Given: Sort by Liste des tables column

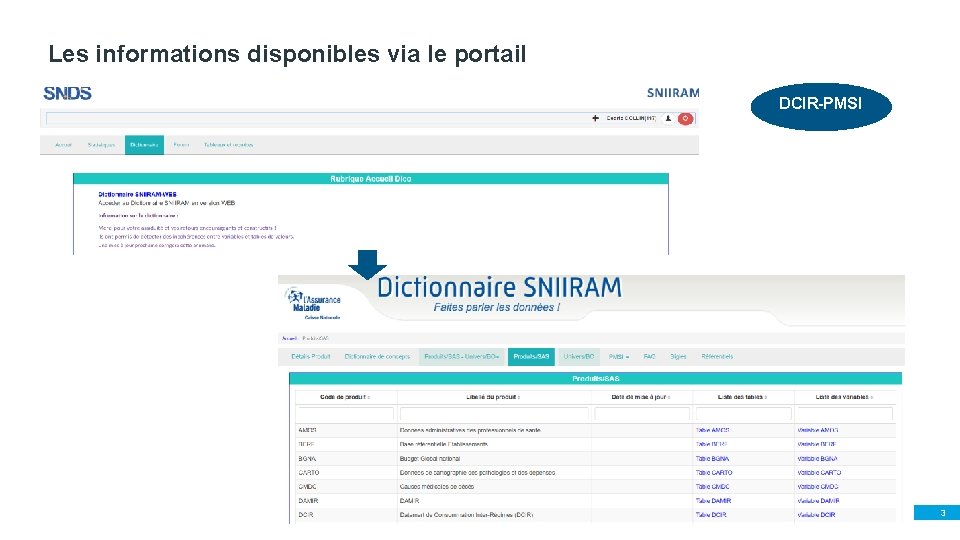Looking at the screenshot, I should point(743,397).
